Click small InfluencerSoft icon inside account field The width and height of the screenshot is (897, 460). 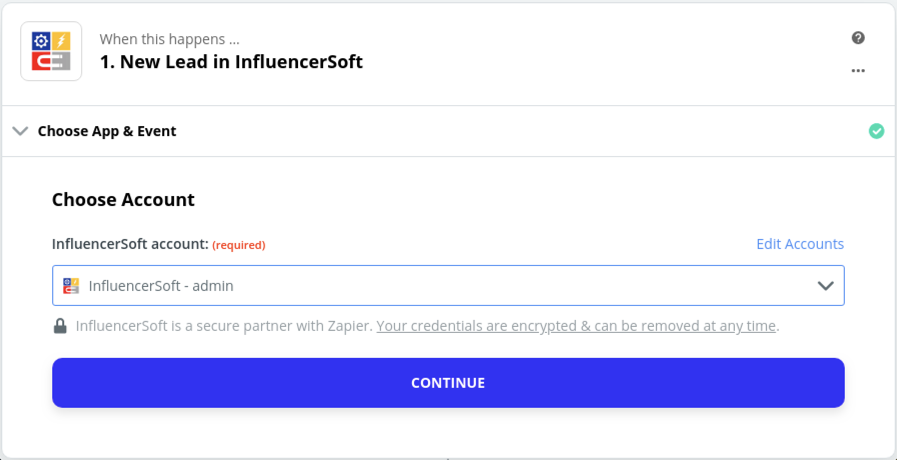click(x=71, y=285)
